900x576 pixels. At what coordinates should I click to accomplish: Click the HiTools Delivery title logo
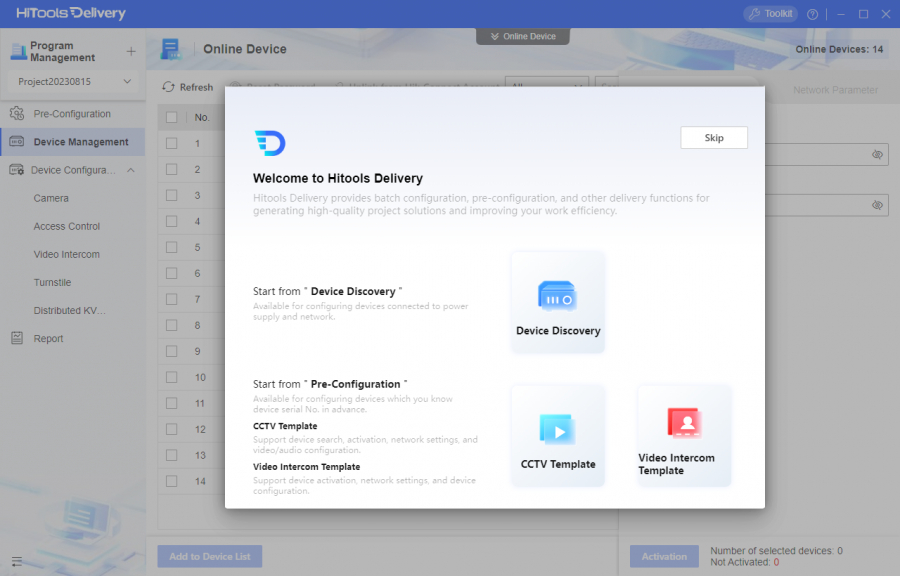(x=71, y=13)
